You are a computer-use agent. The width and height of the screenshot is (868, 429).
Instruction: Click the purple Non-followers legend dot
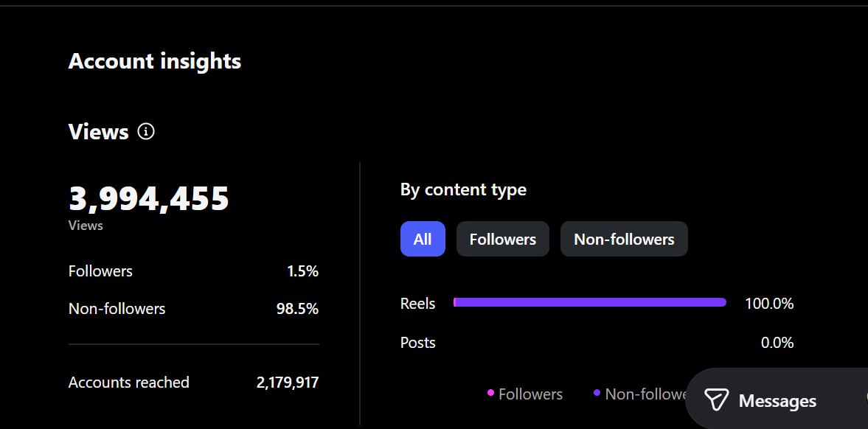point(597,394)
